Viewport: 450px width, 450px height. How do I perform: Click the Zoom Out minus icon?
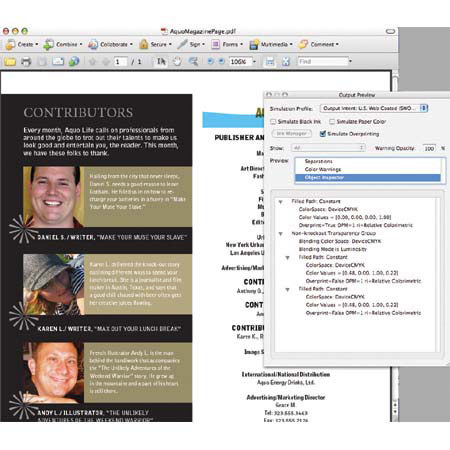coord(210,61)
